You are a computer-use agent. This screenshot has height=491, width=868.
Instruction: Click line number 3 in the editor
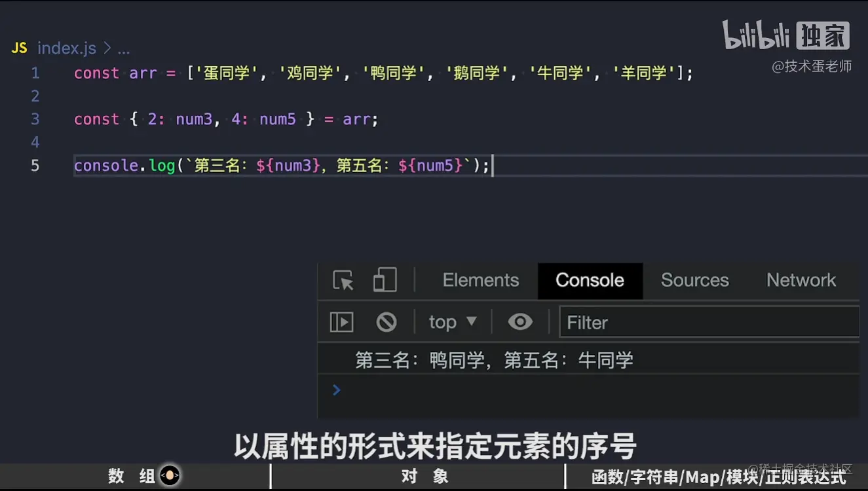tap(35, 119)
